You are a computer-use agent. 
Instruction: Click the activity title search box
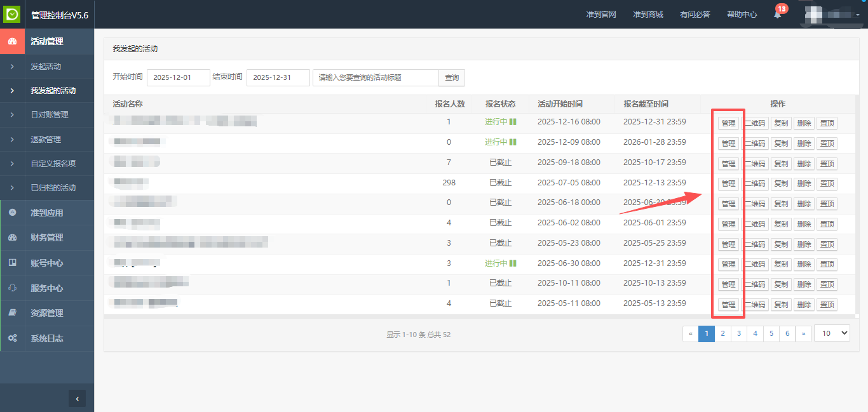click(x=376, y=77)
